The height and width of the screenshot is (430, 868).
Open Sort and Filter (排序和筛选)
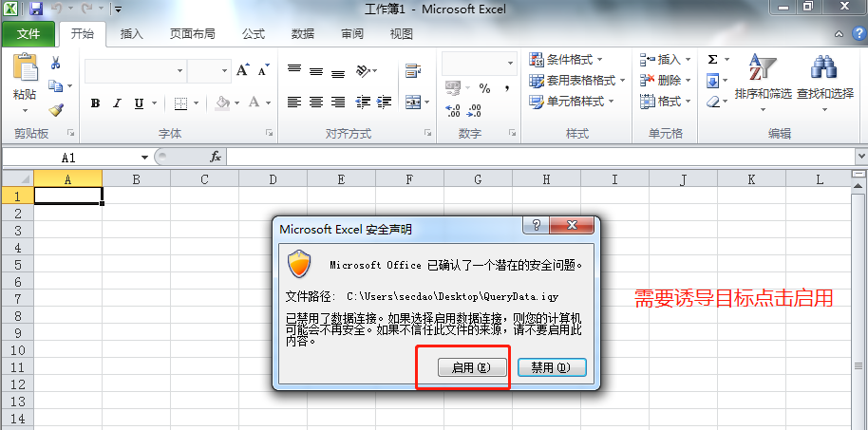[763, 83]
